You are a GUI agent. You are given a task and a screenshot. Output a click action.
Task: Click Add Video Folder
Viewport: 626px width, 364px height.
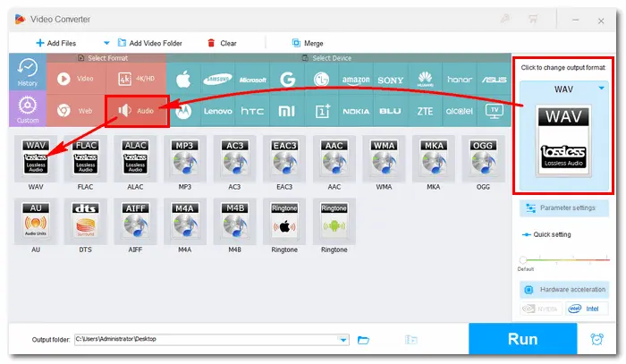[149, 43]
